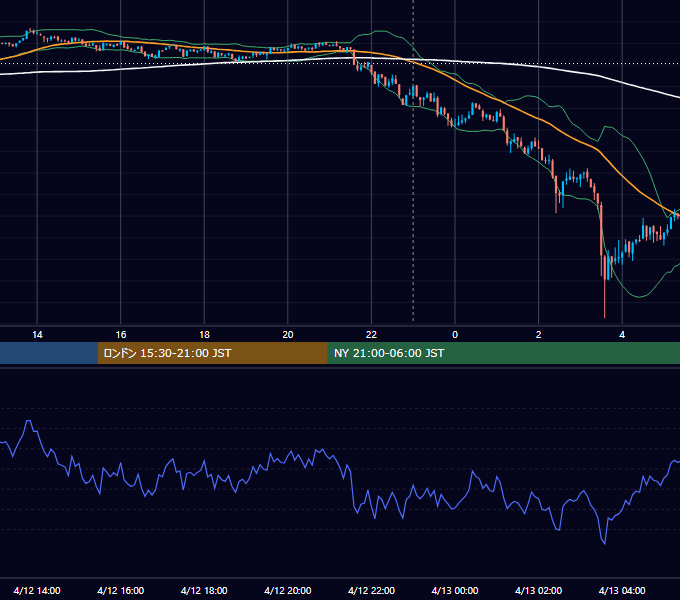Click the 4/12 20:00 timestamp label

288,590
